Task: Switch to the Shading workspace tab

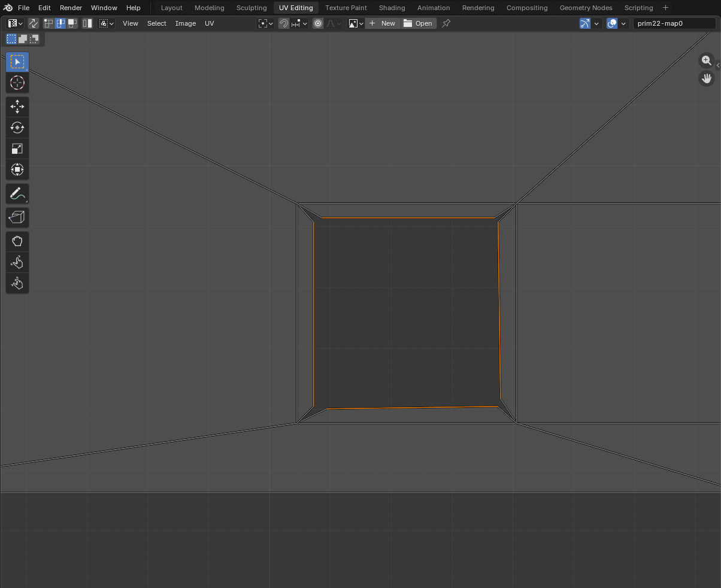Action: coord(392,8)
